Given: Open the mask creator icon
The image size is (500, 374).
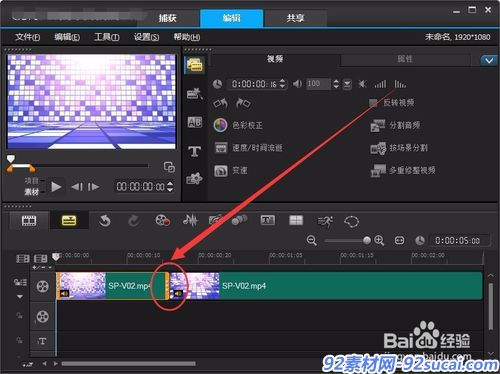Looking at the screenshot, I should (352, 221).
